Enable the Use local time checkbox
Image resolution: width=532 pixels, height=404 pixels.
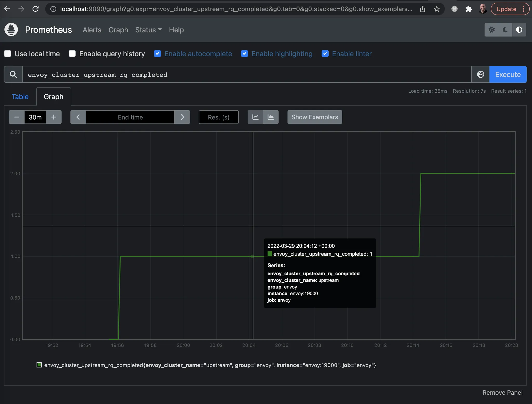pyautogui.click(x=8, y=54)
